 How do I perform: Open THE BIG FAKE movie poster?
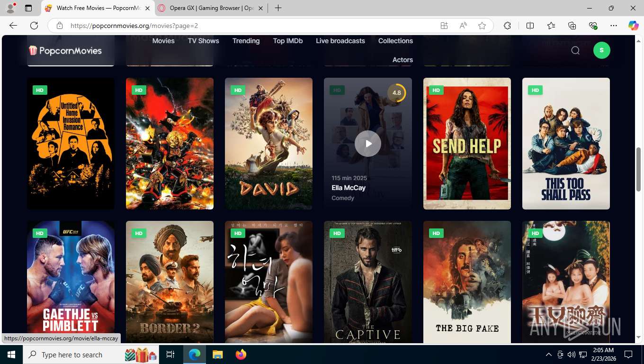tap(467, 282)
